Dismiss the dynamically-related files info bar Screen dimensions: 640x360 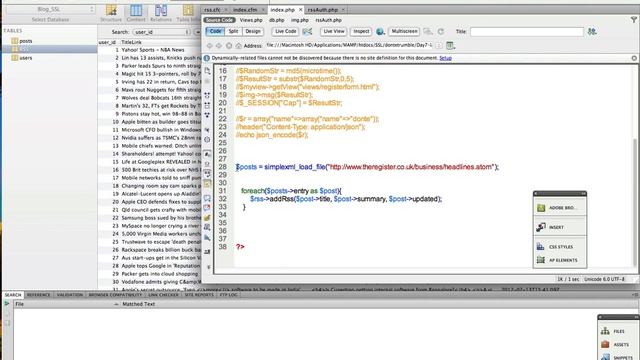[x=634, y=58]
